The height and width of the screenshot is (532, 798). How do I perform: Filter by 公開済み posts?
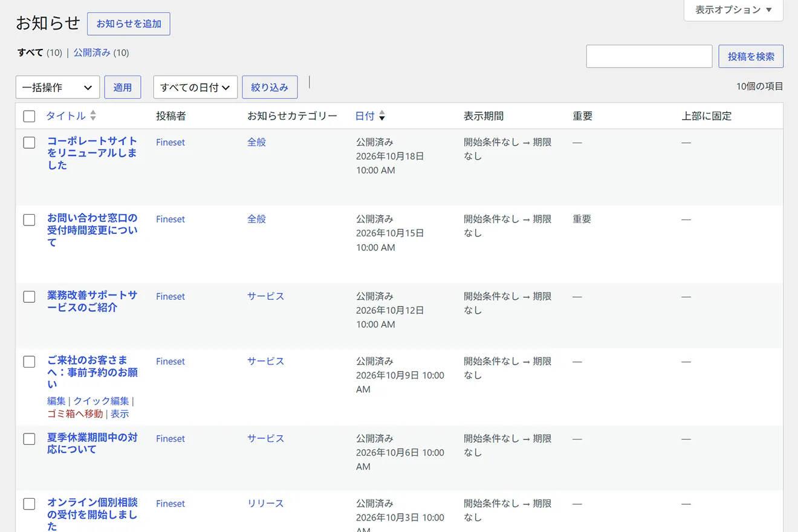[92, 53]
